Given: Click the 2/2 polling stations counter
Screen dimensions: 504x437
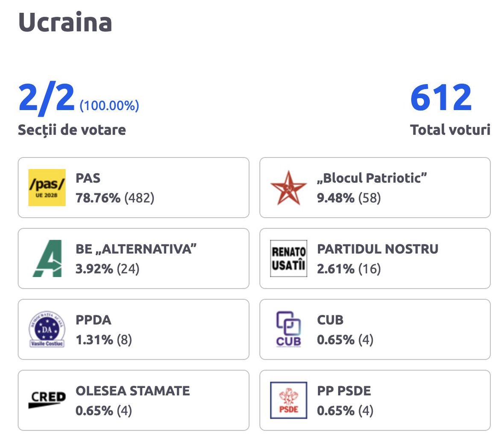Looking at the screenshot, I should click(x=46, y=98).
